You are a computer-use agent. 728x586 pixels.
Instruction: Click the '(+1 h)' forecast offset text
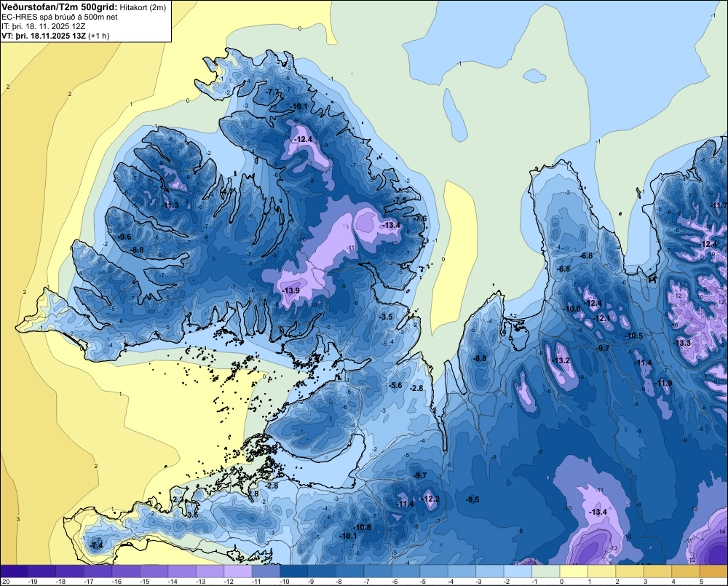[99, 36]
